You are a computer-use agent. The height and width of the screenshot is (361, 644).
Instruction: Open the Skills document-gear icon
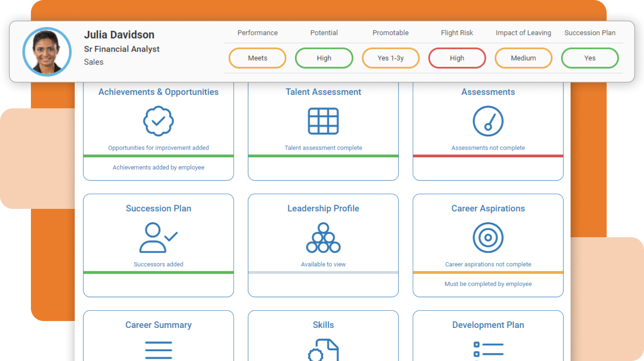pos(323,350)
